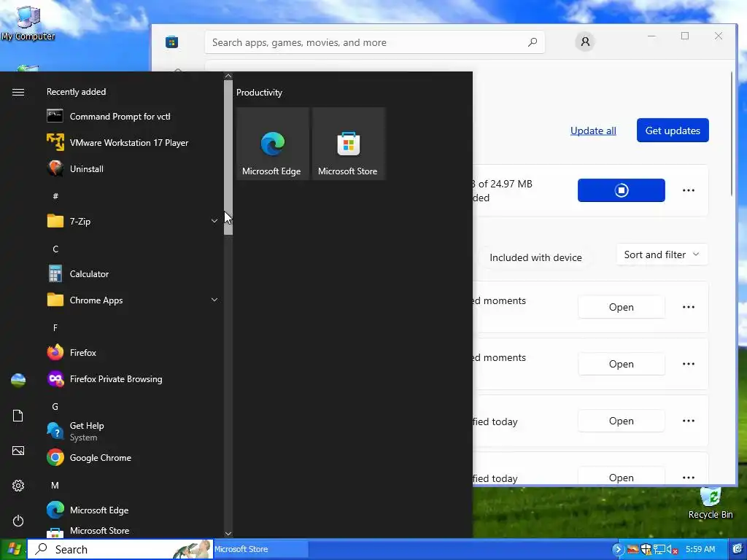The image size is (747, 560).
Task: Click the Store search magnifier icon
Action: point(532,42)
